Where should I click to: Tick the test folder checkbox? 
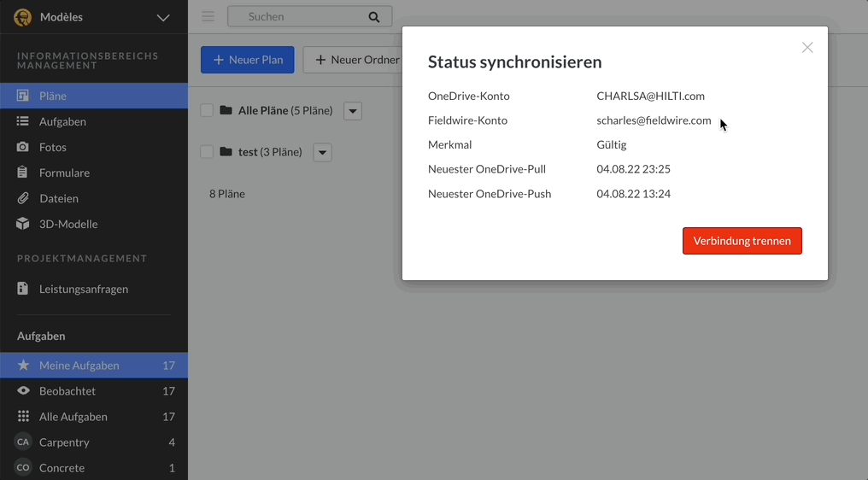[207, 152]
